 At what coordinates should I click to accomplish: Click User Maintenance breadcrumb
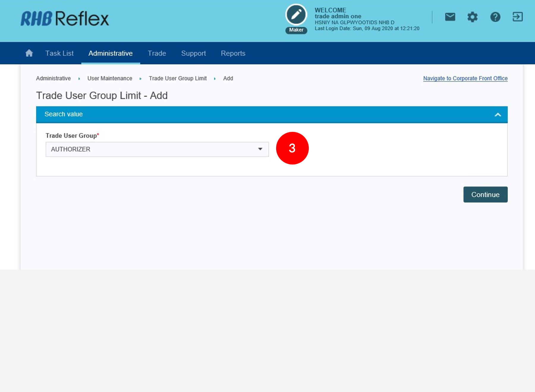110,78
